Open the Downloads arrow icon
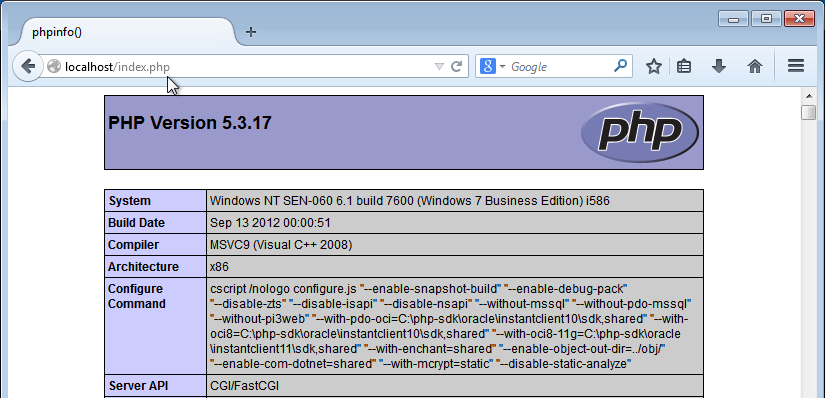Image resolution: width=825 pixels, height=398 pixels. pos(719,66)
